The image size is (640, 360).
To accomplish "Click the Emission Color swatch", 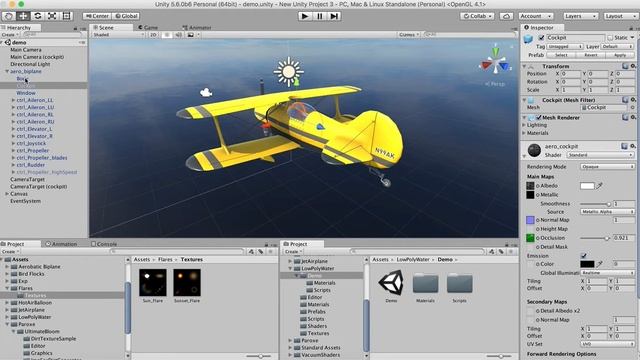I will [x=587, y=264].
